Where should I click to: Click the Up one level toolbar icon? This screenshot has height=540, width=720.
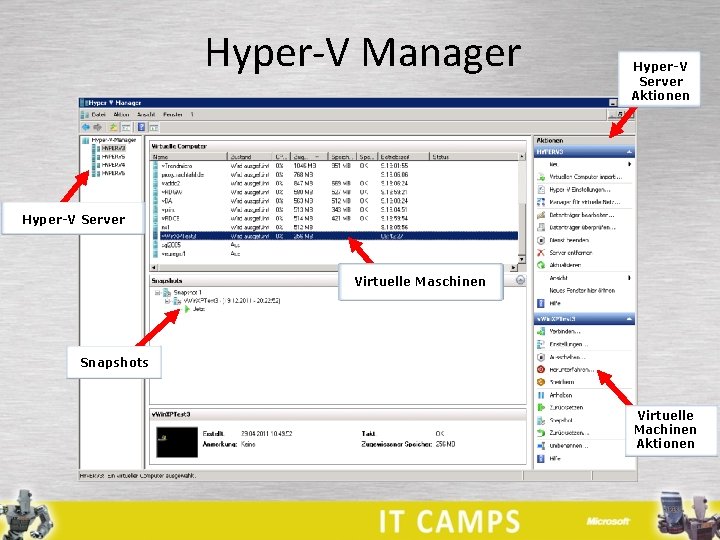[113, 128]
